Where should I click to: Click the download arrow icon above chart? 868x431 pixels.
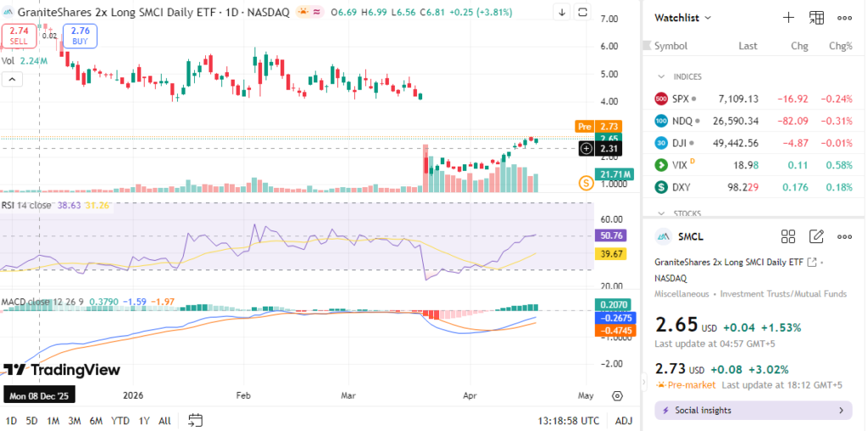[x=562, y=12]
